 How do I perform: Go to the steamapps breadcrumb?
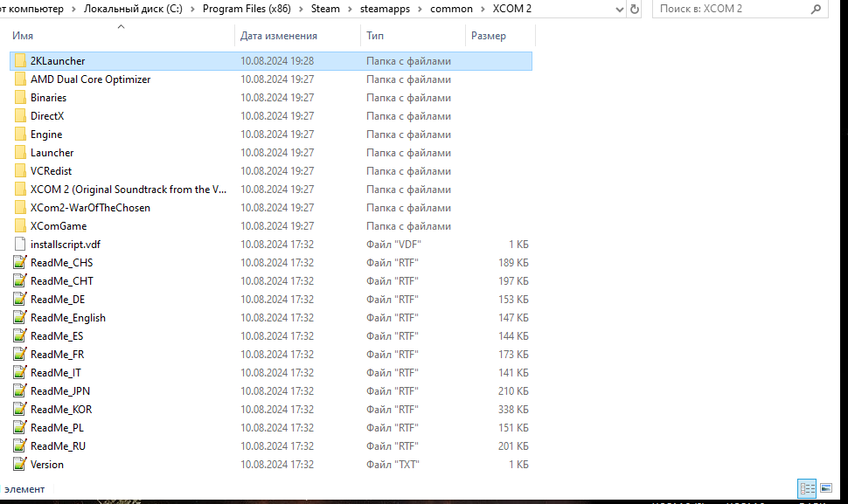385,10
